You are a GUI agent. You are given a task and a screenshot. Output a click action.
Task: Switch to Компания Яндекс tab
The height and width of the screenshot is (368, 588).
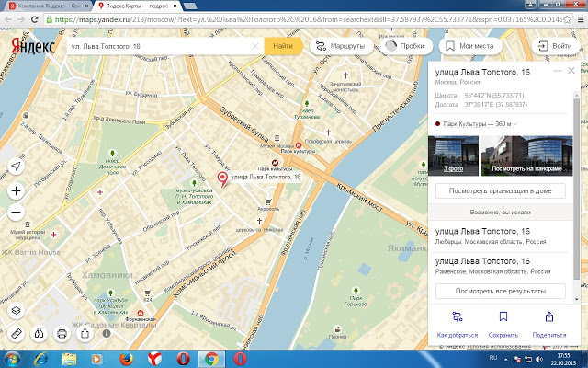tap(50, 6)
